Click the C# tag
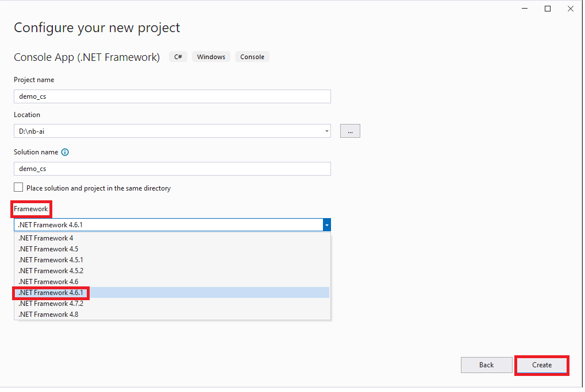585x392 pixels. pyautogui.click(x=178, y=57)
